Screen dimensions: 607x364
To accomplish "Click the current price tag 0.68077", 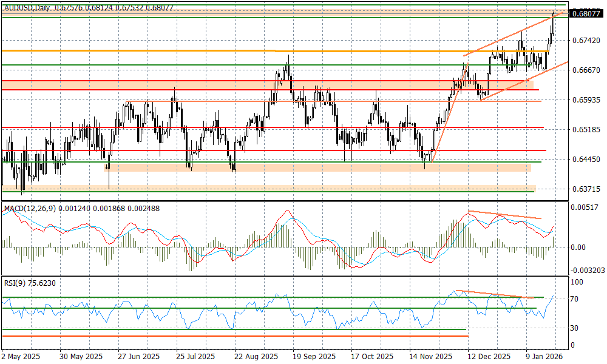I will 586,13.
